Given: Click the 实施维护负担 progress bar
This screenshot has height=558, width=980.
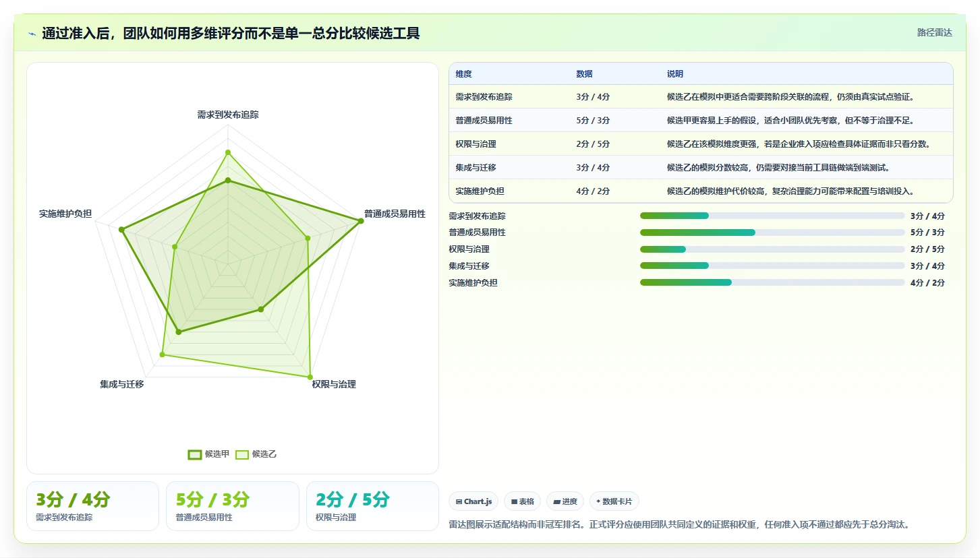Looking at the screenshot, I should pyautogui.click(x=772, y=283).
